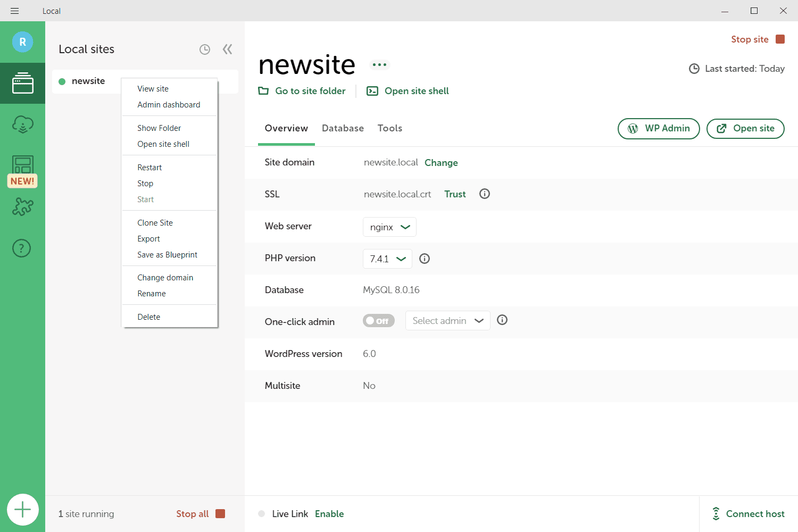The height and width of the screenshot is (532, 798).
Task: Open the PHP version 7.4.1 dropdown
Action: [387, 259]
